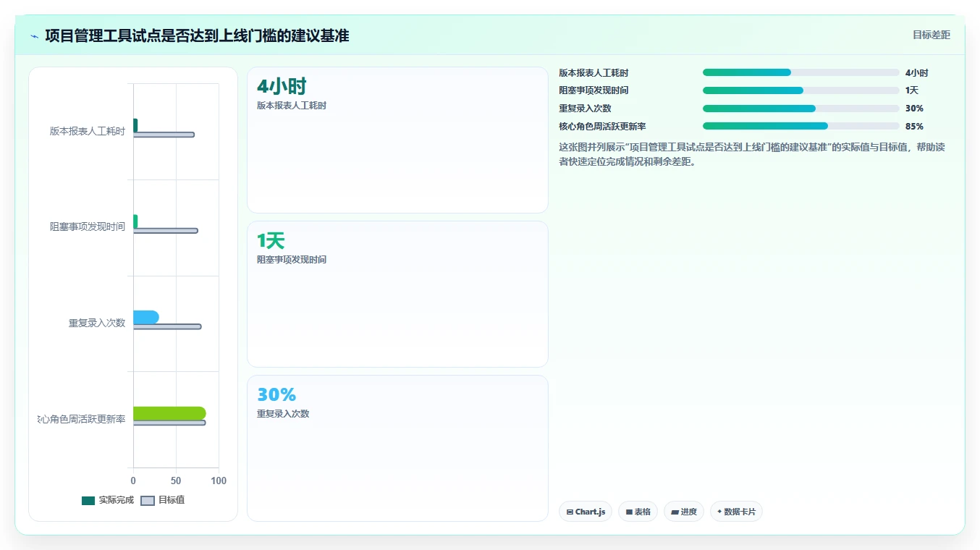Viewport: 980px width, 550px height.
Task: Click the gray target bar for 重复录入次数
Action: point(167,326)
